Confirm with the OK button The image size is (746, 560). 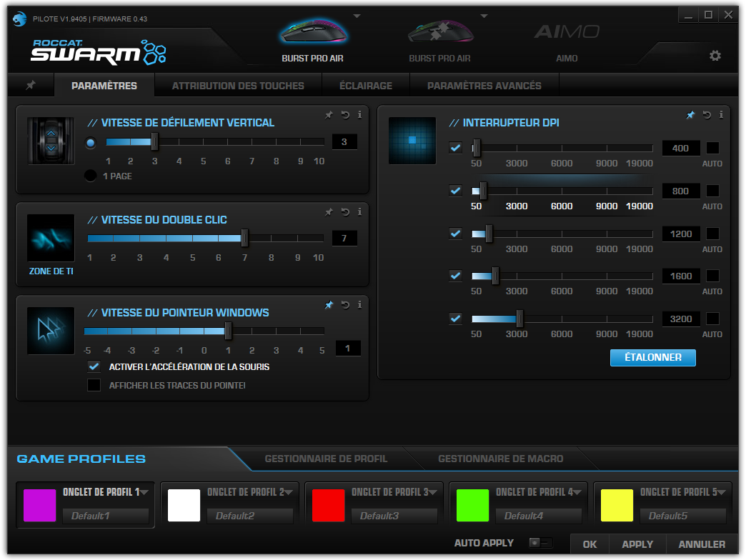click(x=590, y=544)
